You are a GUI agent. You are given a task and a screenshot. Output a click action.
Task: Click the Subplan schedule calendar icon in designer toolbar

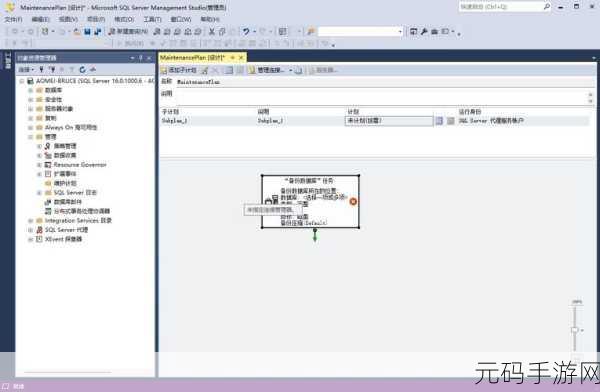pos(229,70)
